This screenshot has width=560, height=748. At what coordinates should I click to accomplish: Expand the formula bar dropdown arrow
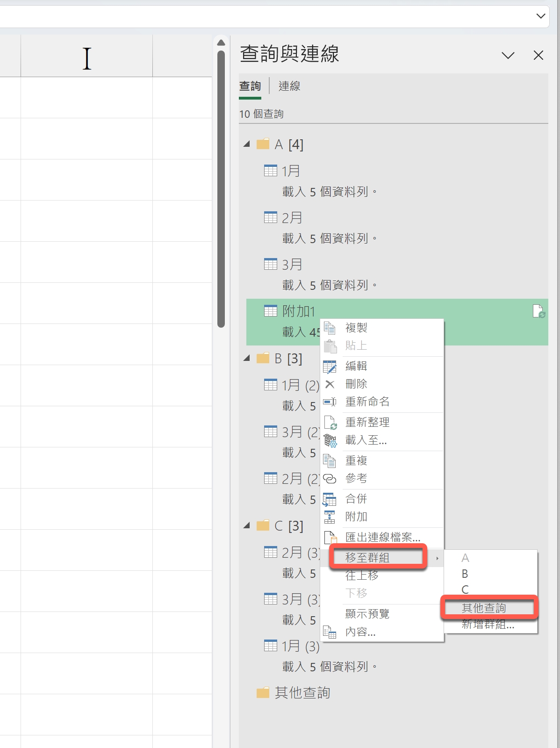pyautogui.click(x=541, y=16)
